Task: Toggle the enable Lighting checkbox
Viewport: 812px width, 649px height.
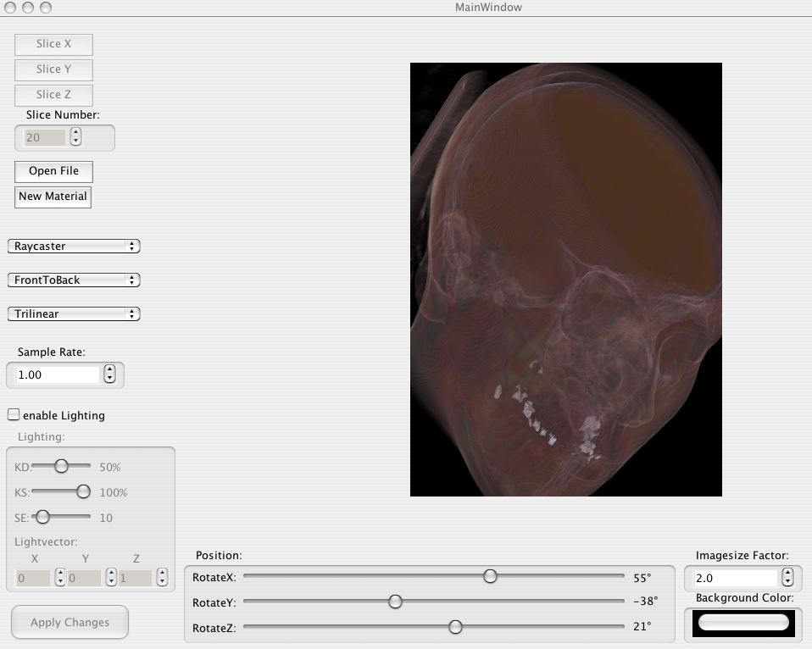Action: (14, 414)
